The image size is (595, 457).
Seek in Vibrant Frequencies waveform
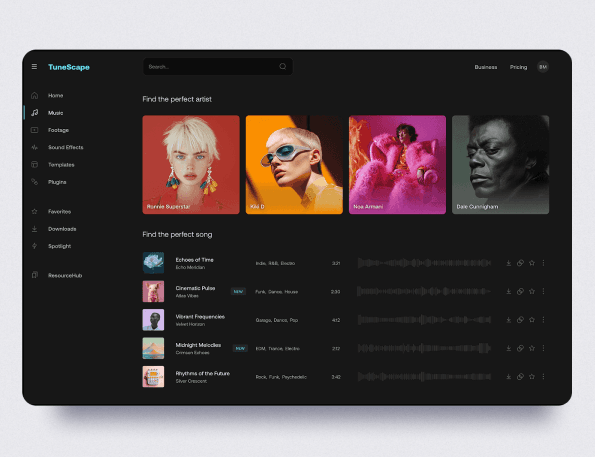424,320
